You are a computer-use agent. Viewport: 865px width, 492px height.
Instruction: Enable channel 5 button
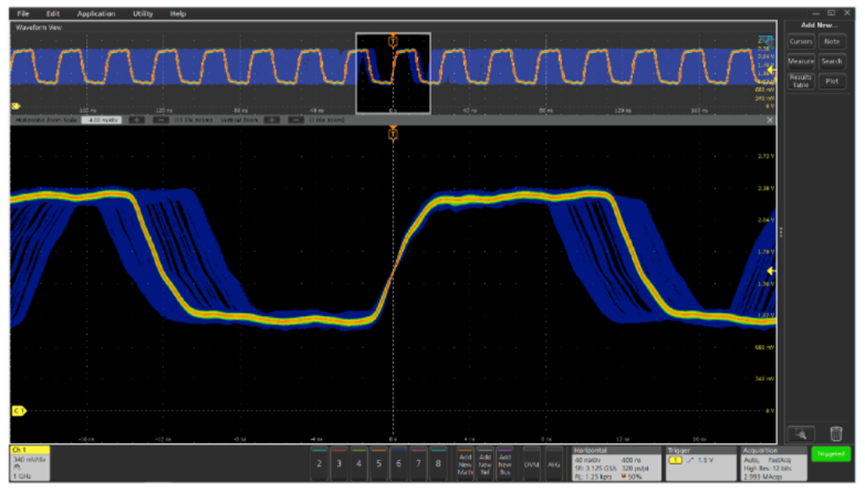(378, 464)
